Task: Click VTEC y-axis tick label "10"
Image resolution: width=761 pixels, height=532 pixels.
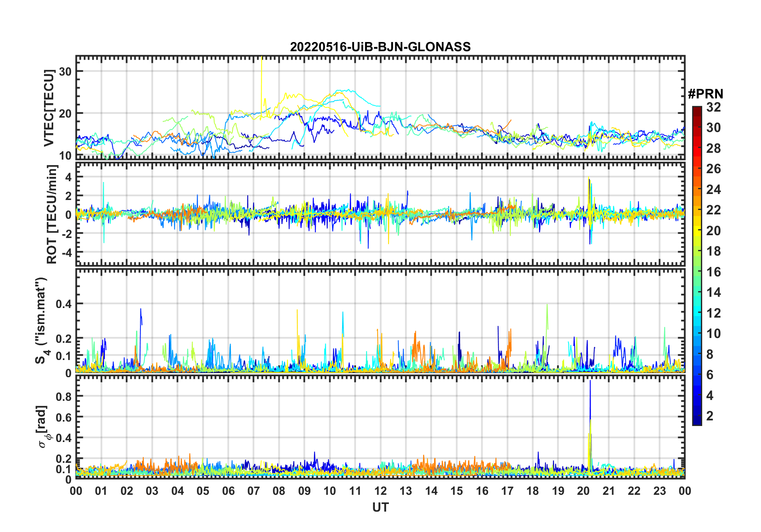Action: 65,155
